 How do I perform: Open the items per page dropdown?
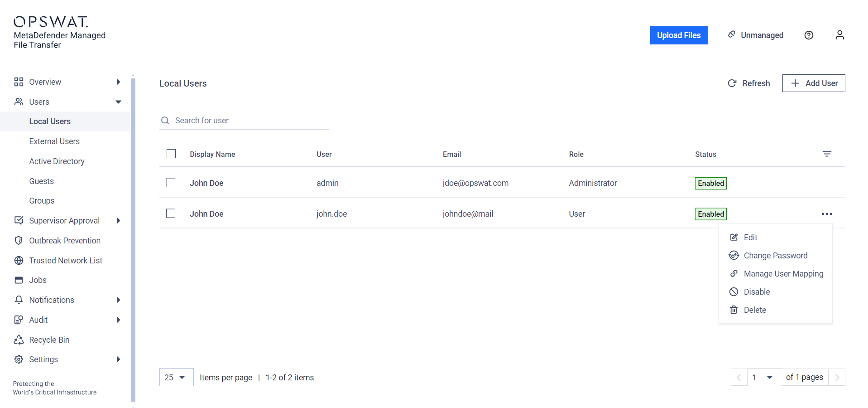coord(176,378)
